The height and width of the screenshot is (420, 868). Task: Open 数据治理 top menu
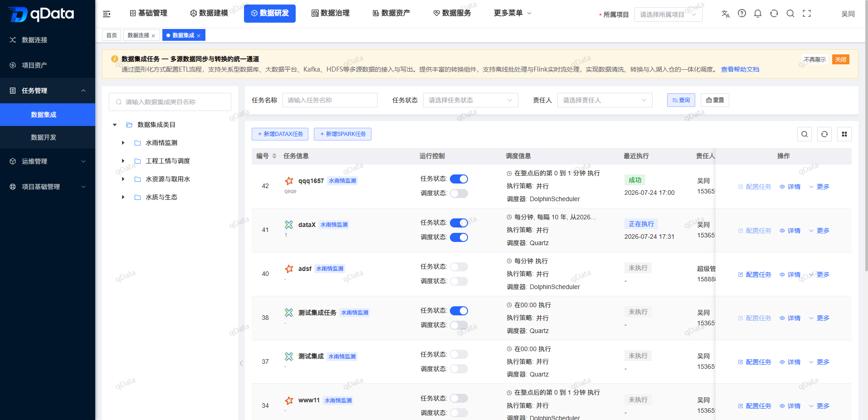(331, 13)
